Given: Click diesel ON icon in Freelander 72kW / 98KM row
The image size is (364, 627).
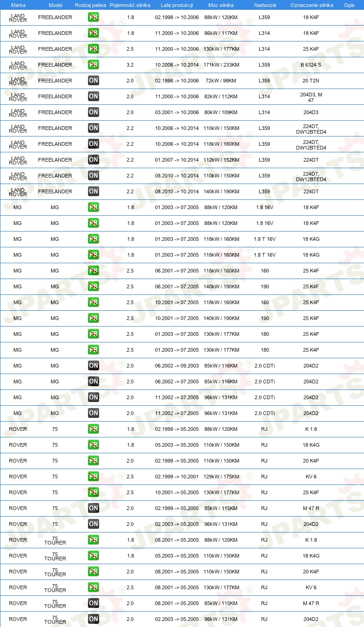Looking at the screenshot, I should 94,81.
